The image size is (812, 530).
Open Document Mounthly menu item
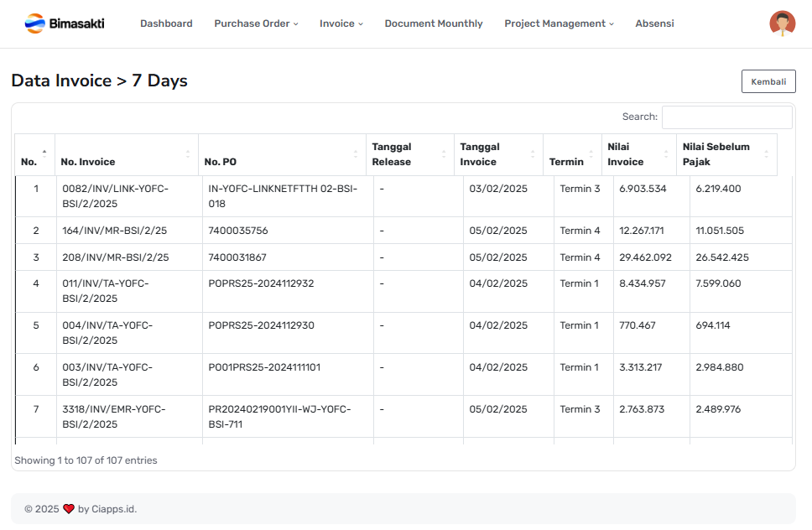tap(434, 23)
